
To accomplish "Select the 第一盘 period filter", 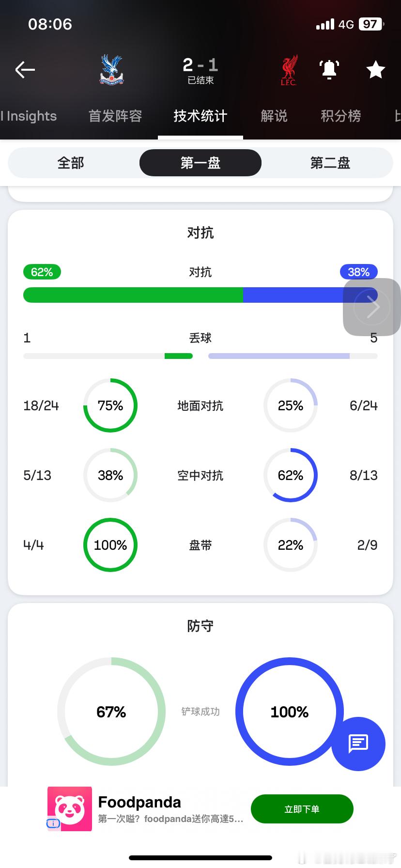I will 200,163.
